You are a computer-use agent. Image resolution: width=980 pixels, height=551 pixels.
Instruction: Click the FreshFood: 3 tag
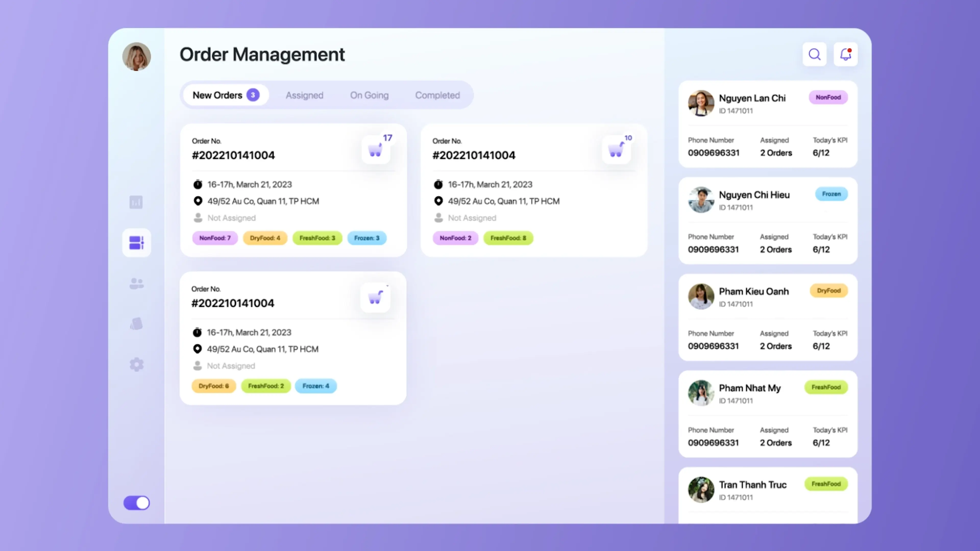[317, 238]
